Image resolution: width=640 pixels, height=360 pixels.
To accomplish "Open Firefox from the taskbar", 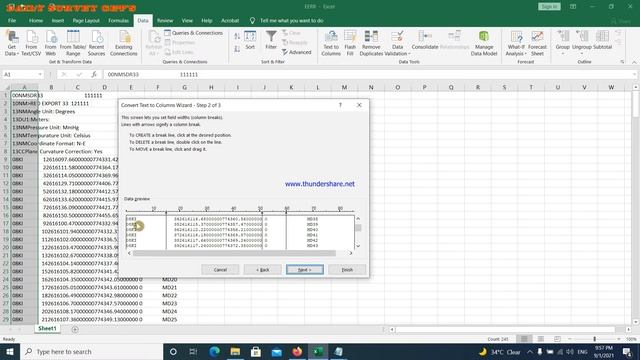I will pos(297,351).
